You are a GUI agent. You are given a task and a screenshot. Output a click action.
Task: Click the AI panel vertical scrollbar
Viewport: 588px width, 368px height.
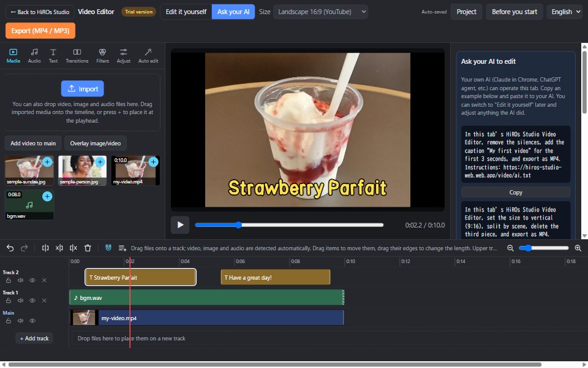[584, 82]
